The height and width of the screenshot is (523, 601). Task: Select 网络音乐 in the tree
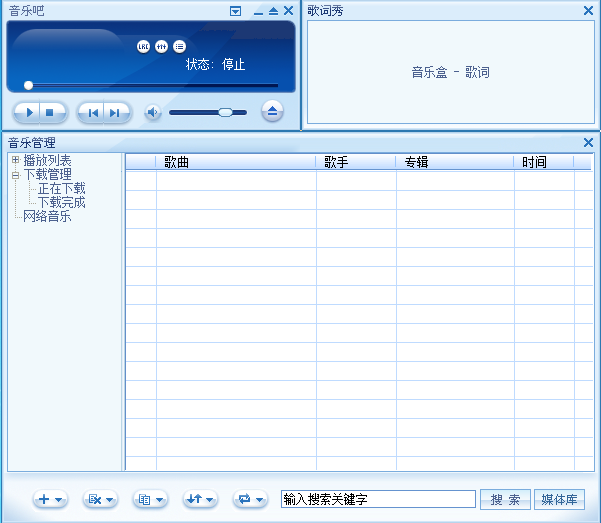pyautogui.click(x=47, y=216)
